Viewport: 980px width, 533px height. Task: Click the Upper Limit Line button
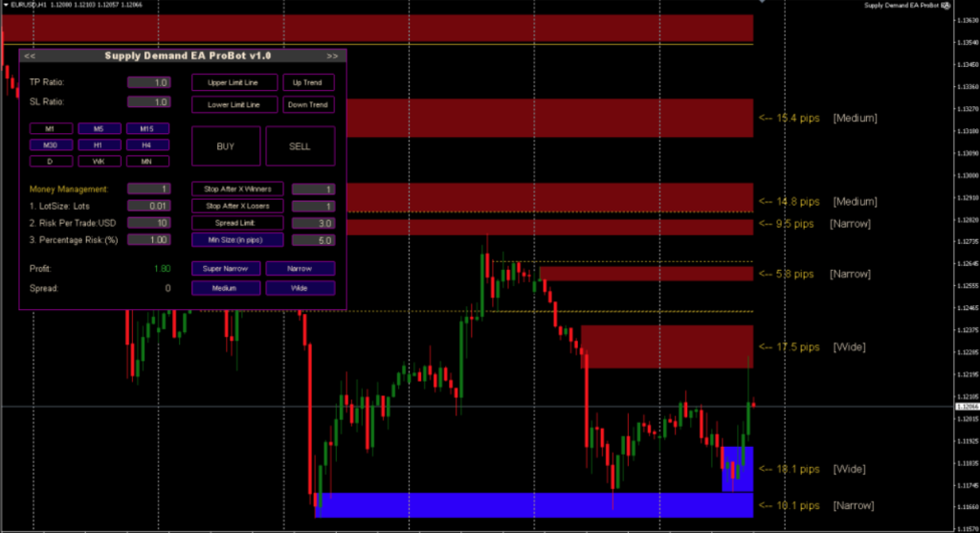[234, 82]
